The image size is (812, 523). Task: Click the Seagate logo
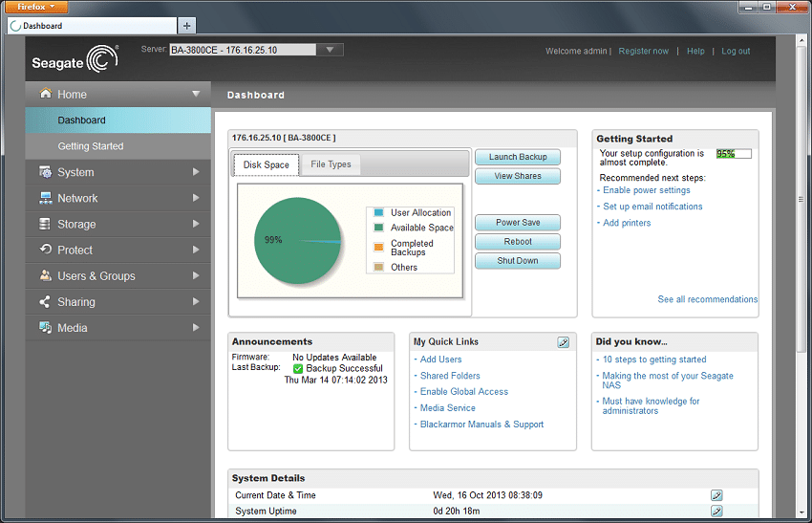75,58
